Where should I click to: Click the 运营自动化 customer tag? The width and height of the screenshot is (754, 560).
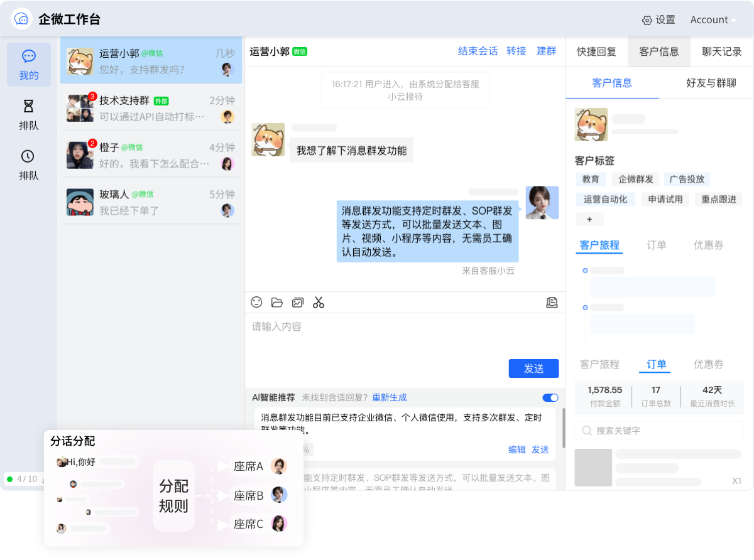606,199
